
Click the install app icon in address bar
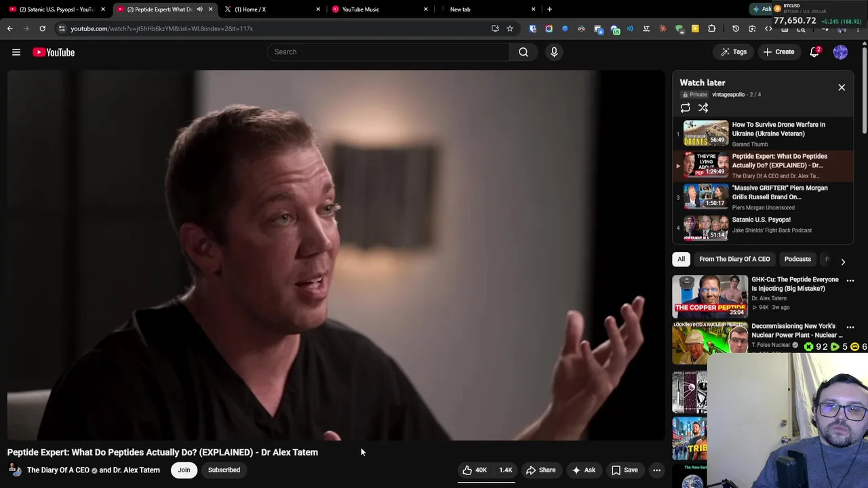pyautogui.click(x=495, y=28)
